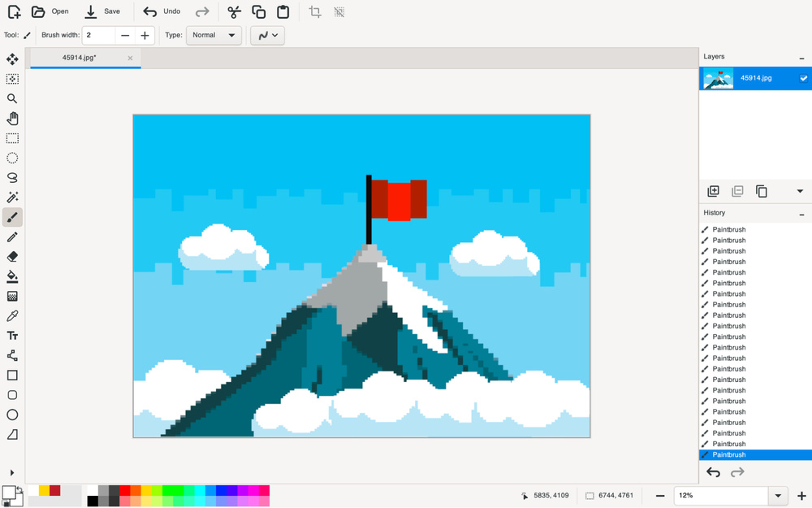Image resolution: width=812 pixels, height=508 pixels.
Task: Select the Rectangle shape tool
Action: [x=12, y=376]
